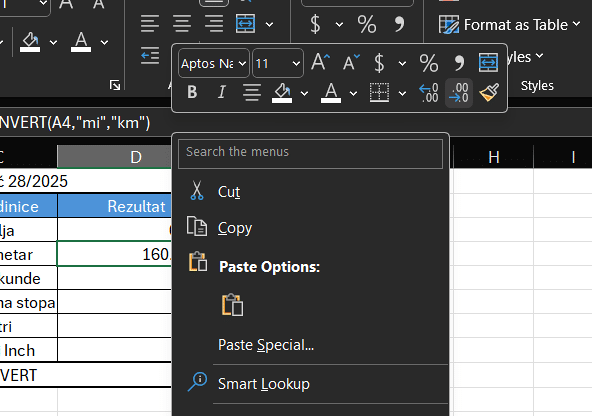Open Format as Table dropdown
This screenshot has width=592, height=416.
coord(509,25)
